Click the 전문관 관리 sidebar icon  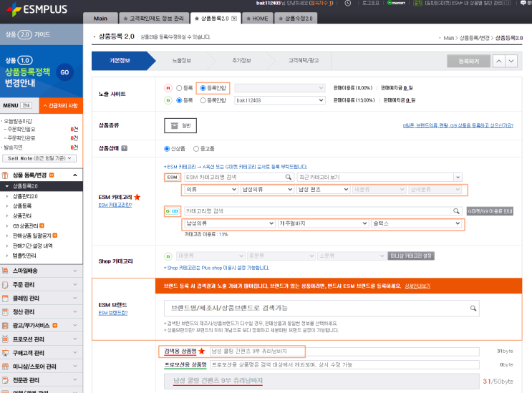(5, 380)
